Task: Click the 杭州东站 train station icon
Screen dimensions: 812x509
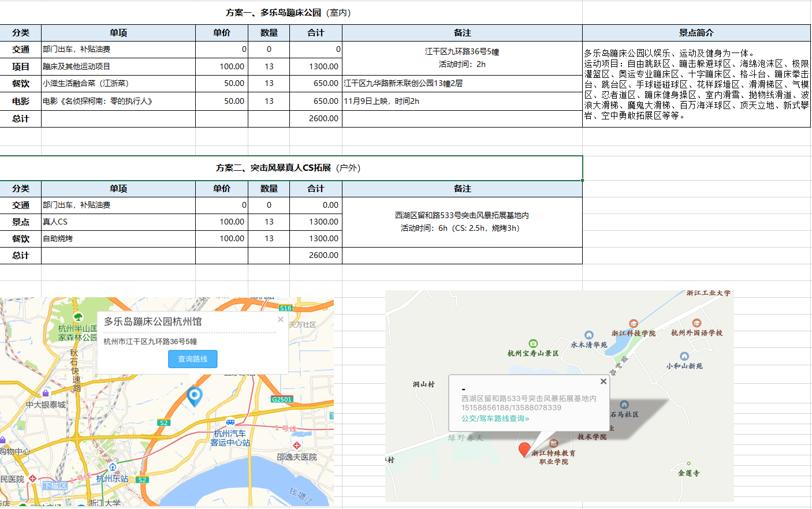Action: pos(113,467)
